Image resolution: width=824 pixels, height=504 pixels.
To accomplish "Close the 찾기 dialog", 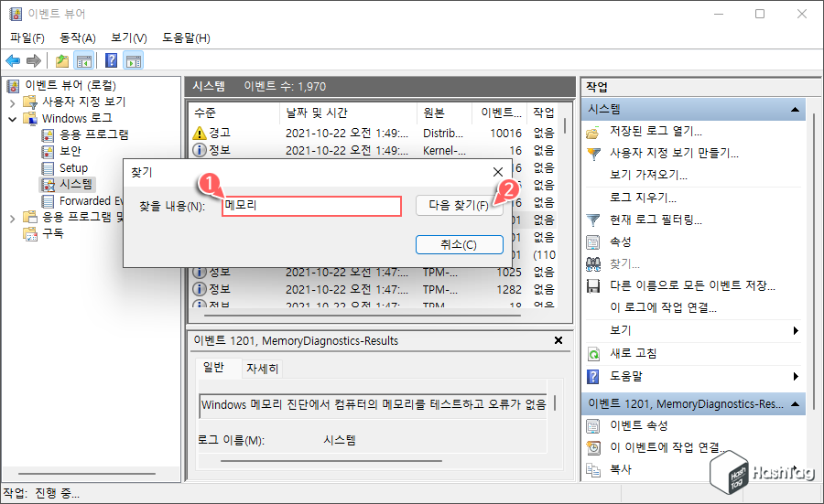I will (498, 172).
